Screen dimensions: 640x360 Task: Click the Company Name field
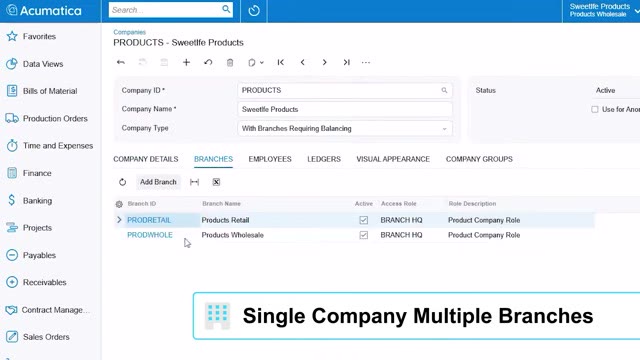tap(344, 109)
